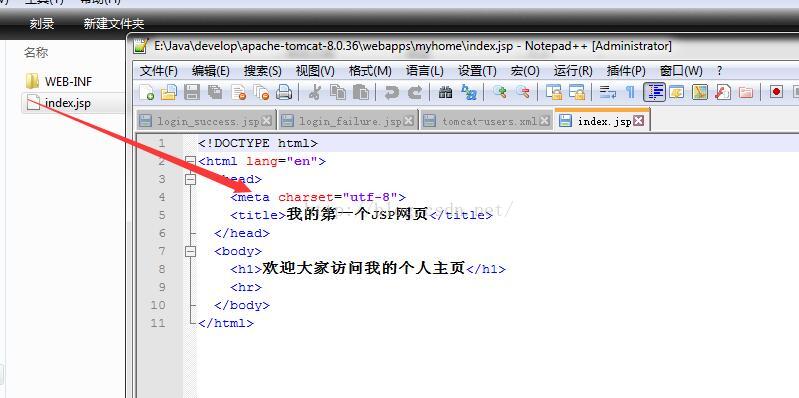Open the Folder as Workspace icon
The width and height of the screenshot is (799, 398).
pyautogui.click(x=745, y=92)
